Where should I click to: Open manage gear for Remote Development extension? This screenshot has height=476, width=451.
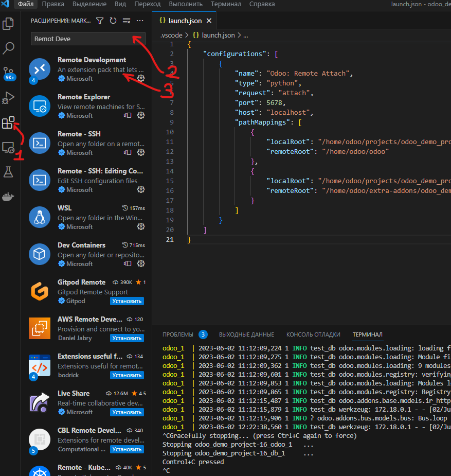(x=141, y=78)
